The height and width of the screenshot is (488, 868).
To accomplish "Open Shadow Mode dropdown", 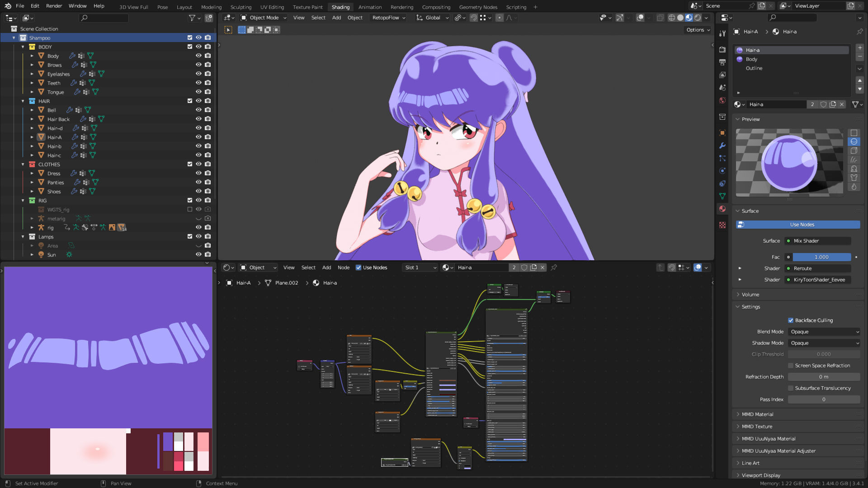I will point(824,343).
